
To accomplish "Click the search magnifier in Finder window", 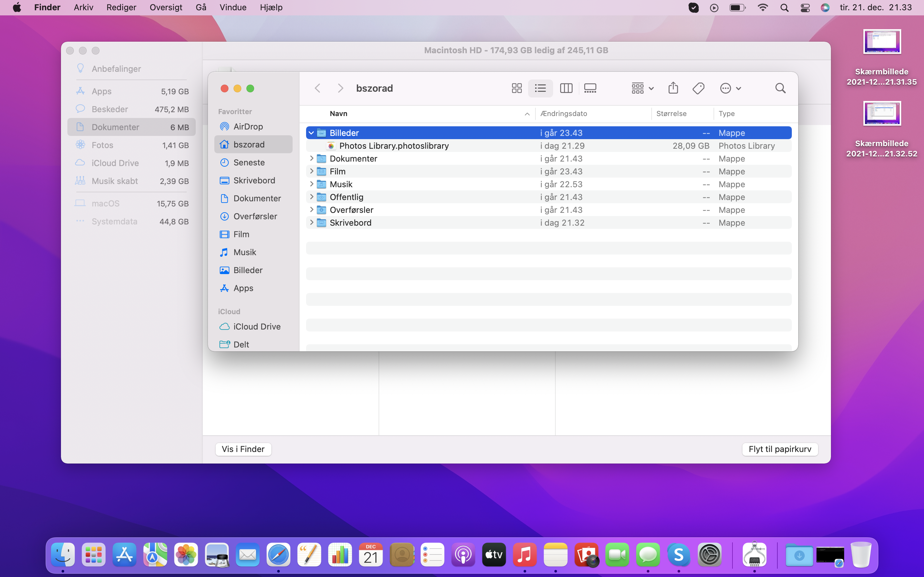I will click(x=781, y=88).
